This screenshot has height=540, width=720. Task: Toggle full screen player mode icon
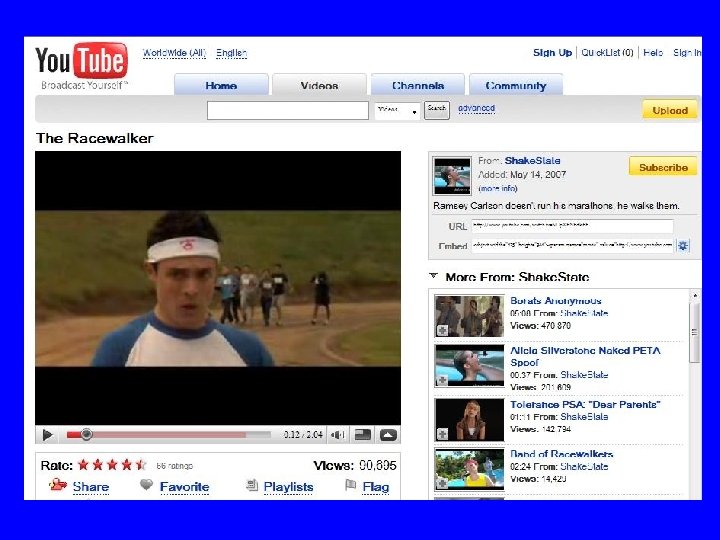(x=388, y=434)
